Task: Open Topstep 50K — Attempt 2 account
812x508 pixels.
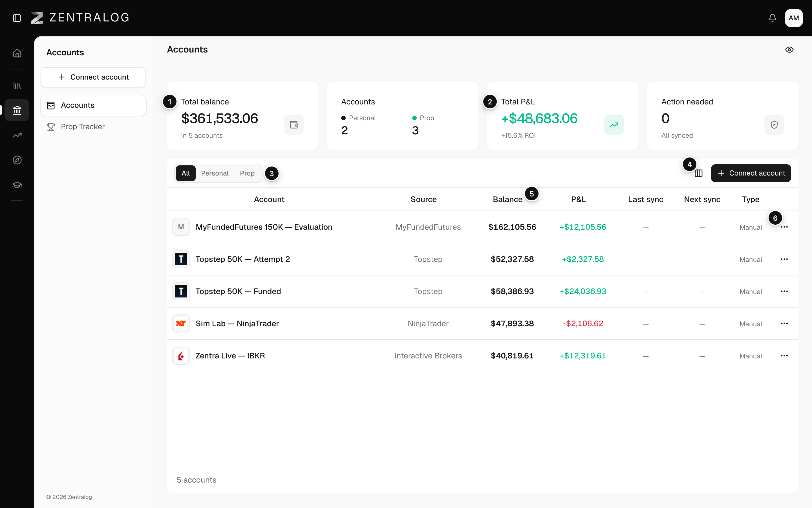Action: click(242, 259)
